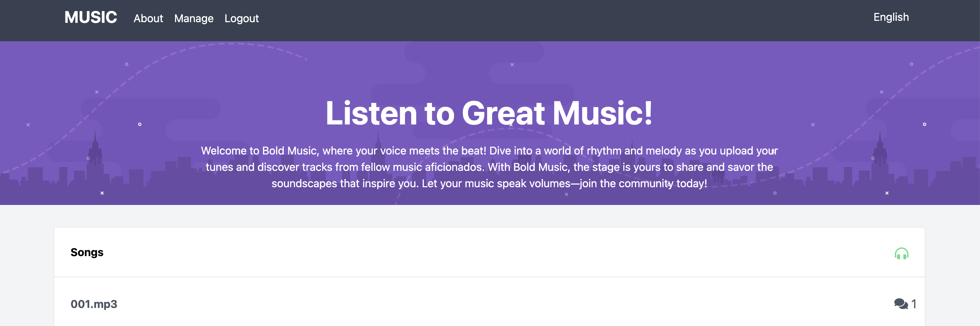Open the About page
The image size is (980, 326).
coord(148,18)
